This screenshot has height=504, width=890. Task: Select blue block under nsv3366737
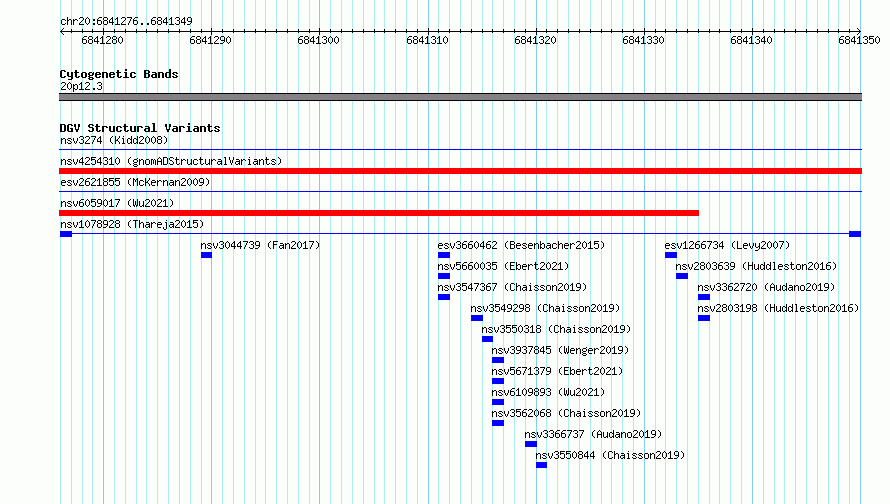click(531, 444)
